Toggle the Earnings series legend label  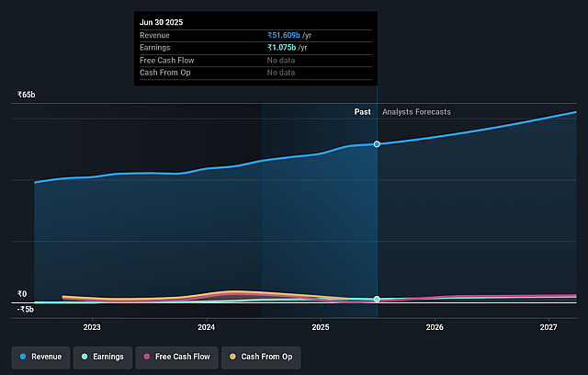[x=106, y=355]
